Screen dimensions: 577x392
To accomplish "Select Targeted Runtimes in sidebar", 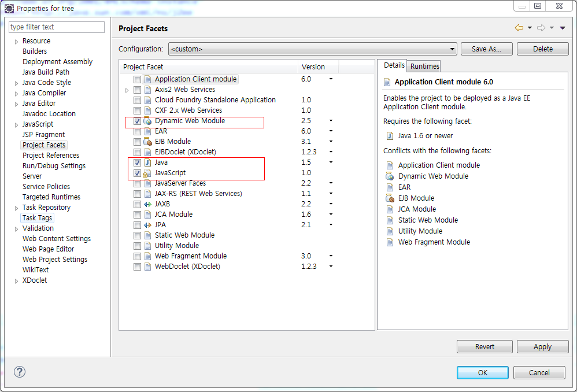I will pos(51,197).
